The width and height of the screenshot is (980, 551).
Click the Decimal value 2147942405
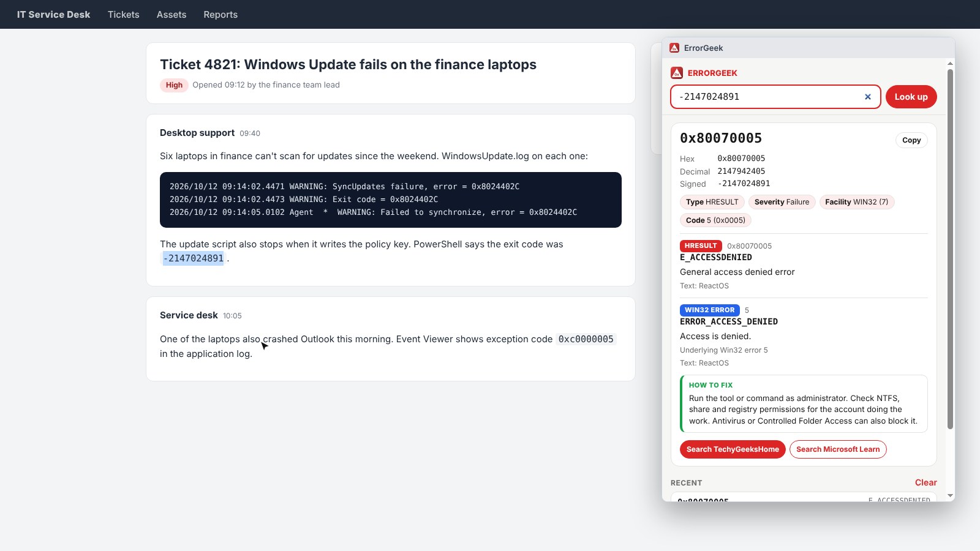(x=741, y=171)
